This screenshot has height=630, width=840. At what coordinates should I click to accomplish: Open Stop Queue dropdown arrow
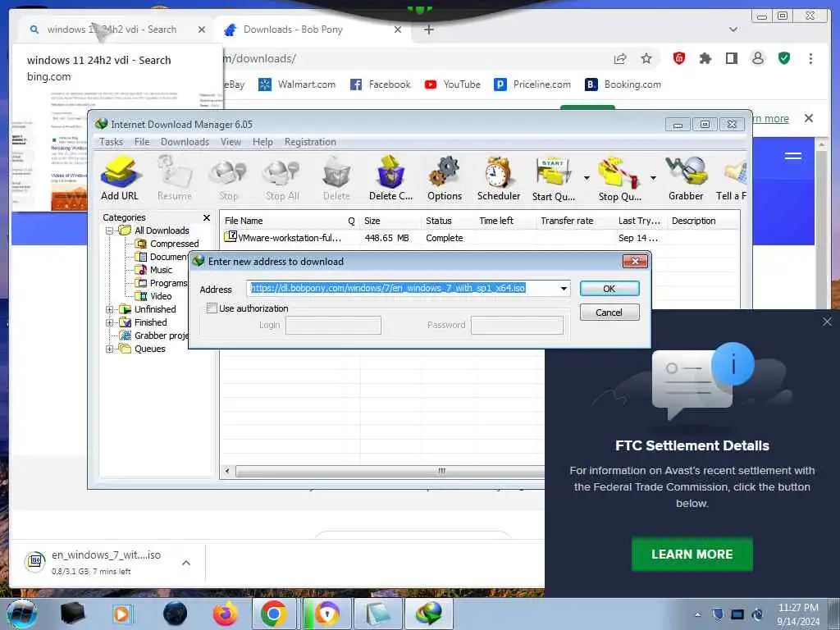point(653,178)
